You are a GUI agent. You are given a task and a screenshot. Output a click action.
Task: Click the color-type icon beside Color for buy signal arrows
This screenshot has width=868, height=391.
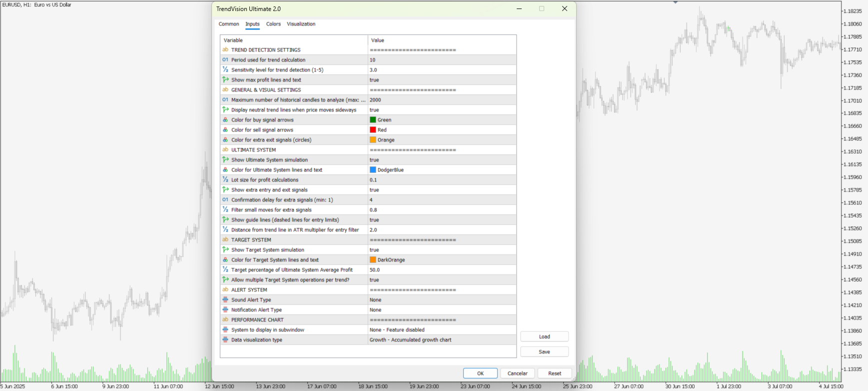[225, 119]
